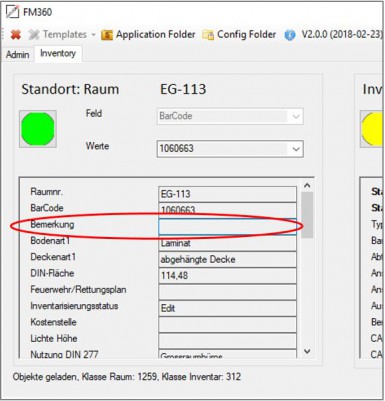The height and width of the screenshot is (401, 385).
Task: Click the Bodenart1 field Laminat
Action: (227, 243)
